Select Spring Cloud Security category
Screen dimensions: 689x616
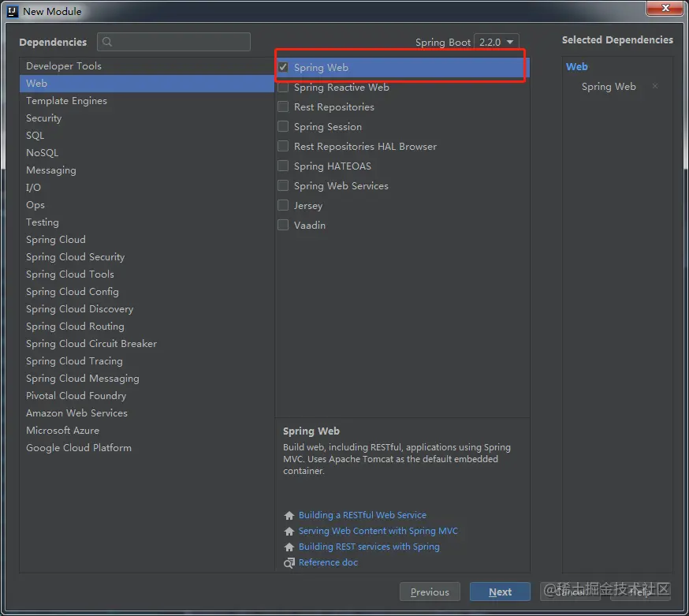[147, 257]
